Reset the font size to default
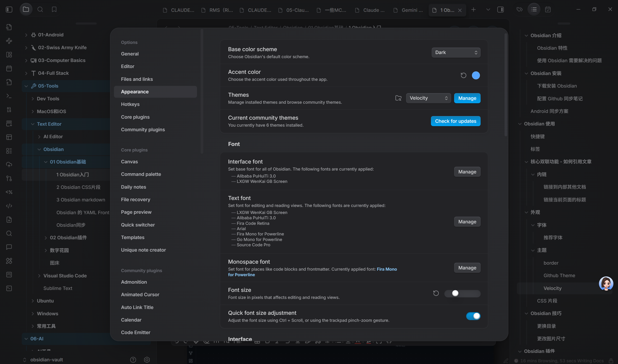Viewport: 618px width, 364px height. [436, 293]
